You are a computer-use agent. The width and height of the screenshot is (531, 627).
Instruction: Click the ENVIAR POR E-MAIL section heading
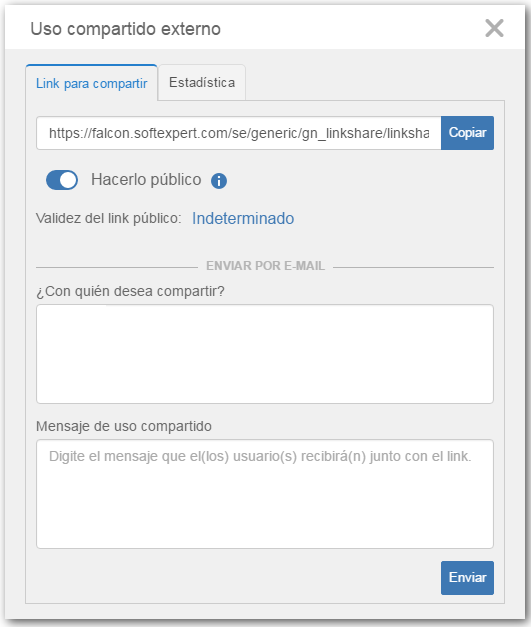[265, 266]
